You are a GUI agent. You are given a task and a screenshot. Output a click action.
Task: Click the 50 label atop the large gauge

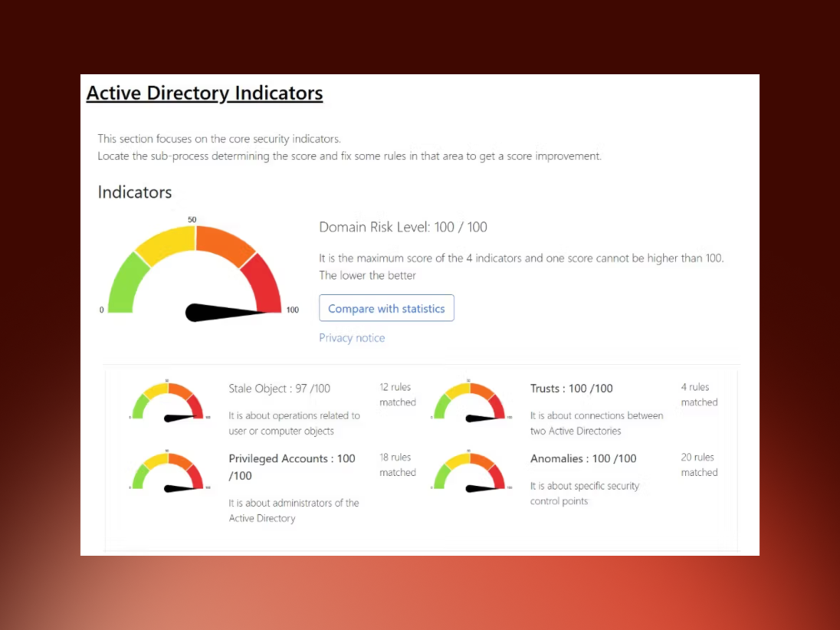point(192,220)
